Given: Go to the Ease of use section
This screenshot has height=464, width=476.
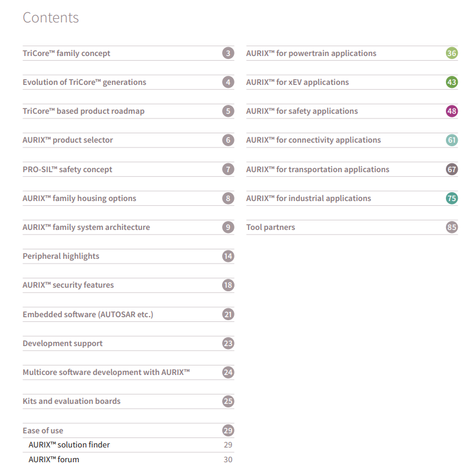Looking at the screenshot, I should pyautogui.click(x=43, y=430).
